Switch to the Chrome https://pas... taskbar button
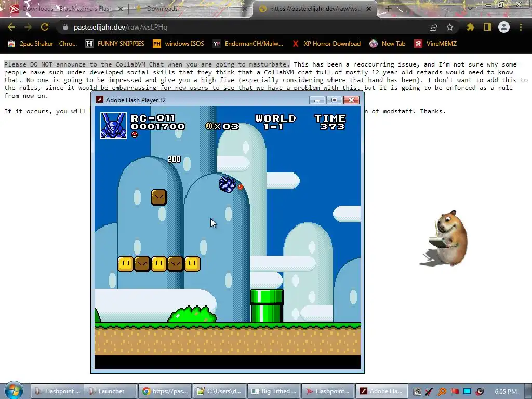532x399 pixels. tap(165, 391)
